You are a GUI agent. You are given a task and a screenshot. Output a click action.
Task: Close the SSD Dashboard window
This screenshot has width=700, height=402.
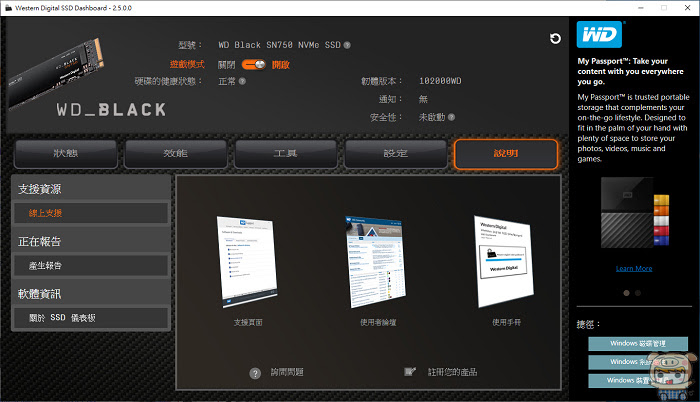tap(688, 8)
